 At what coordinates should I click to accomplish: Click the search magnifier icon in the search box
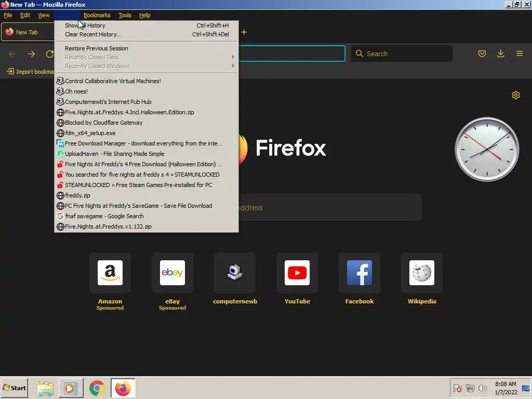point(360,54)
